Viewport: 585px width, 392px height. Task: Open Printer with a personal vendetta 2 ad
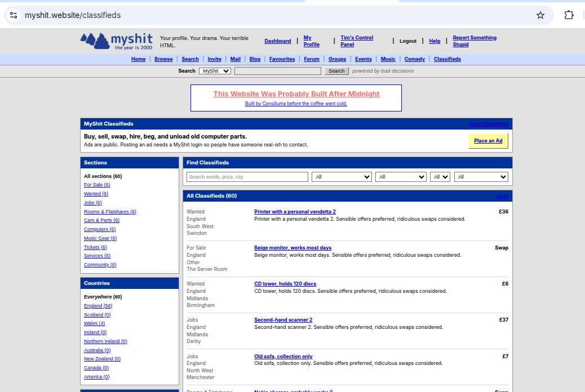[295, 211]
